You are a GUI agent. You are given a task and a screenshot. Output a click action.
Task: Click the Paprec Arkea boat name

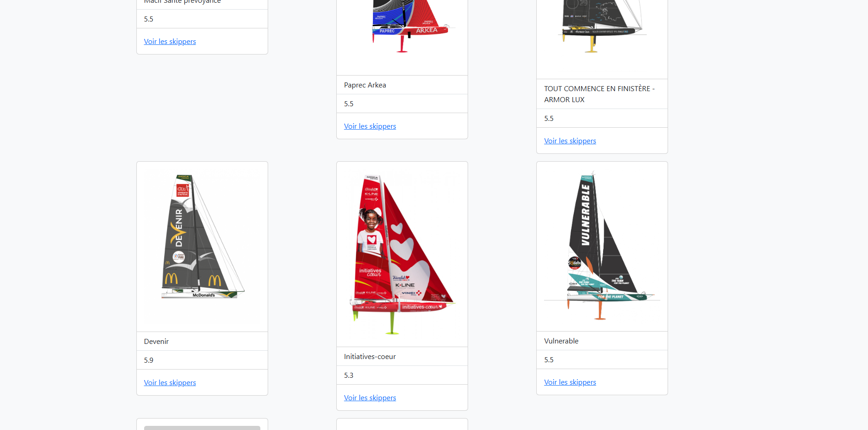[365, 85]
